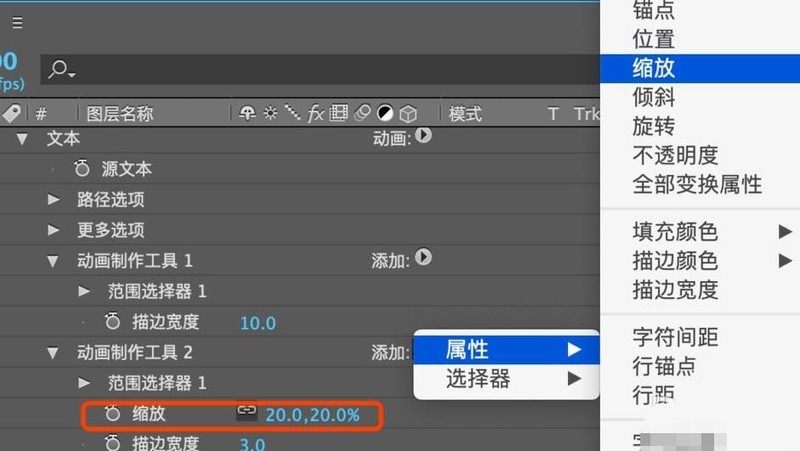This screenshot has height=451, width=800.
Task: Toggle stopwatch for 描边宽度 10.0
Action: pyautogui.click(x=112, y=321)
